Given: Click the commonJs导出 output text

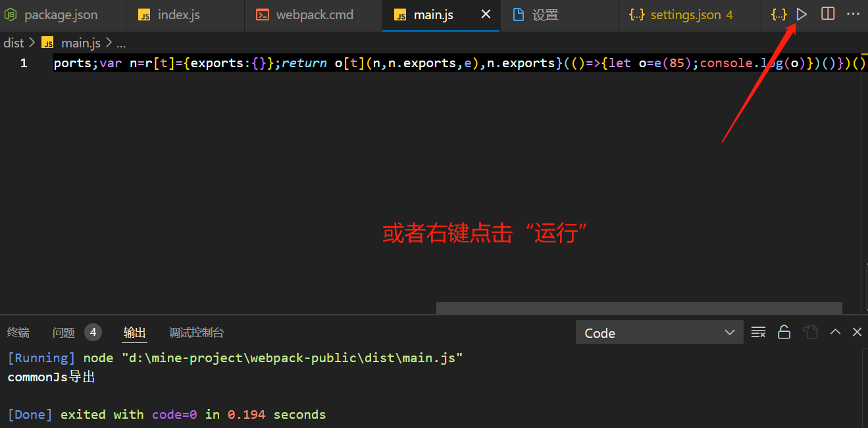Looking at the screenshot, I should [x=51, y=377].
